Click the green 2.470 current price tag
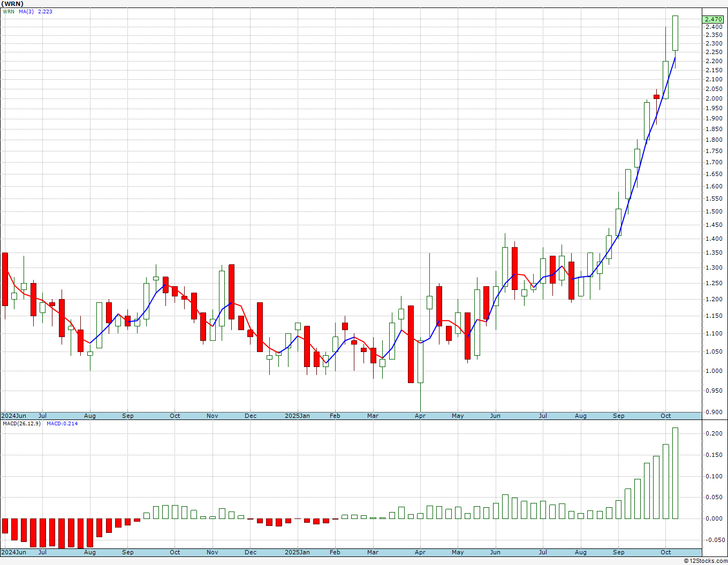Viewport: 728px width, 565px height. pyautogui.click(x=714, y=19)
